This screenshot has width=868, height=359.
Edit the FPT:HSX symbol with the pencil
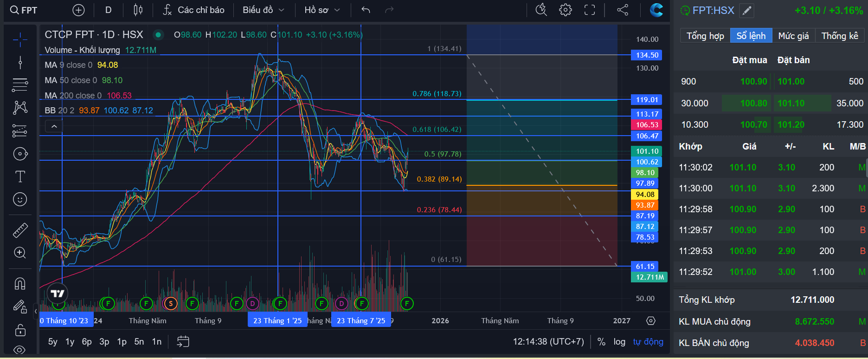click(746, 11)
